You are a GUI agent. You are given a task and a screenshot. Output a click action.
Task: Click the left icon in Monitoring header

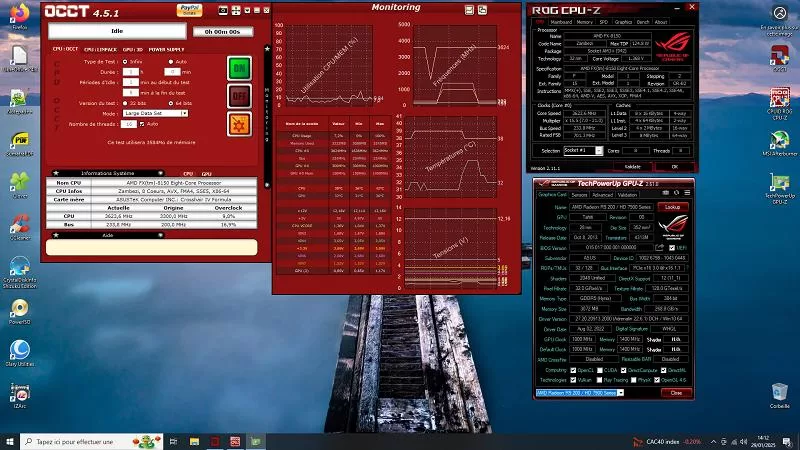click(469, 10)
